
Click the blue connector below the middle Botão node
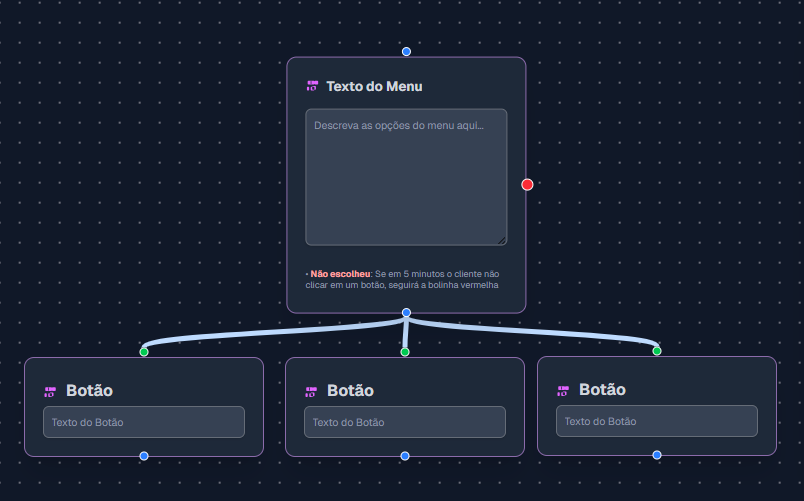405,456
